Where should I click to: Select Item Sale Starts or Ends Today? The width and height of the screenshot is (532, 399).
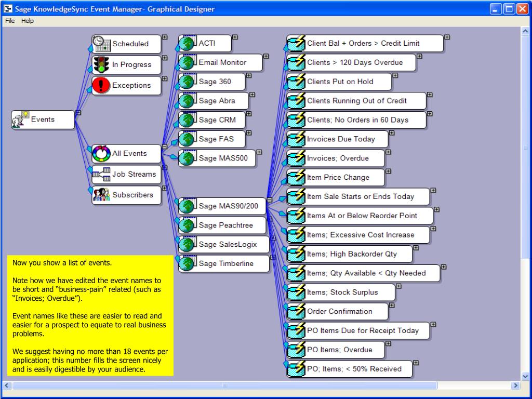(358, 196)
